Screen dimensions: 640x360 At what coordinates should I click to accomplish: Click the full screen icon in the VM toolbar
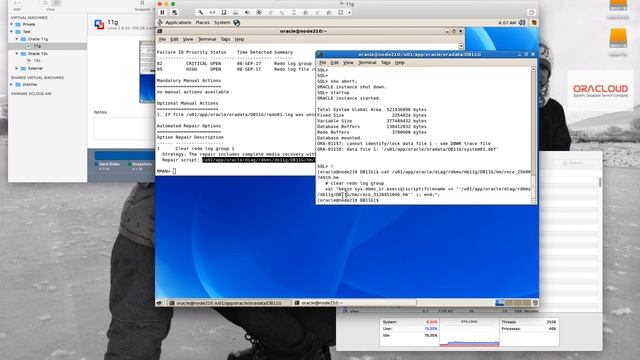click(x=341, y=13)
